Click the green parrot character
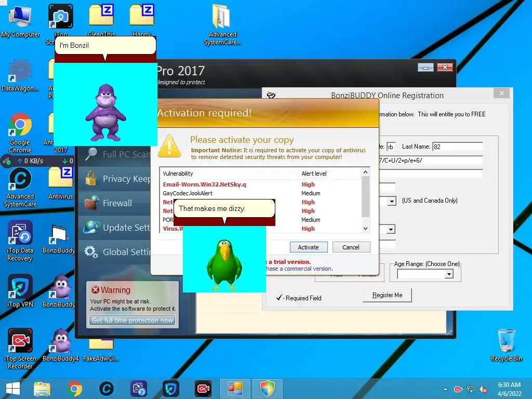 click(224, 264)
